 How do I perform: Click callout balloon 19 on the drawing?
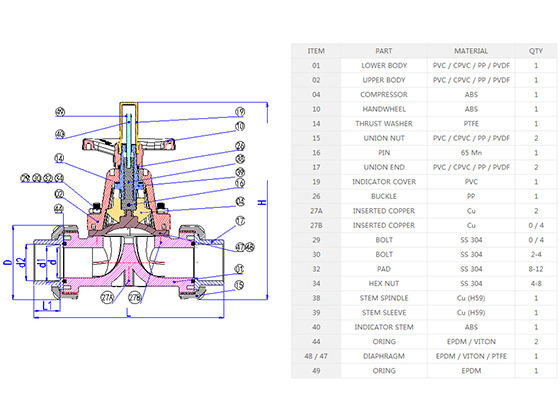tap(240, 112)
